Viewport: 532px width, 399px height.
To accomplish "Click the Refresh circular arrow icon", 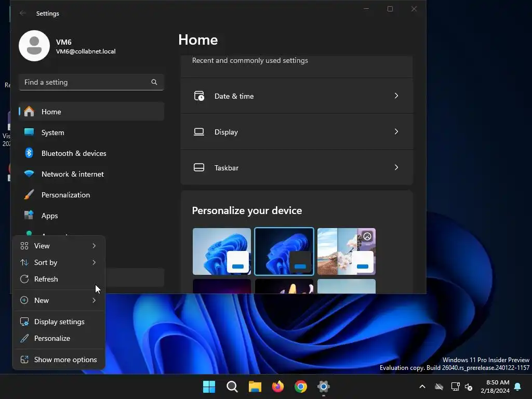I will (x=24, y=279).
